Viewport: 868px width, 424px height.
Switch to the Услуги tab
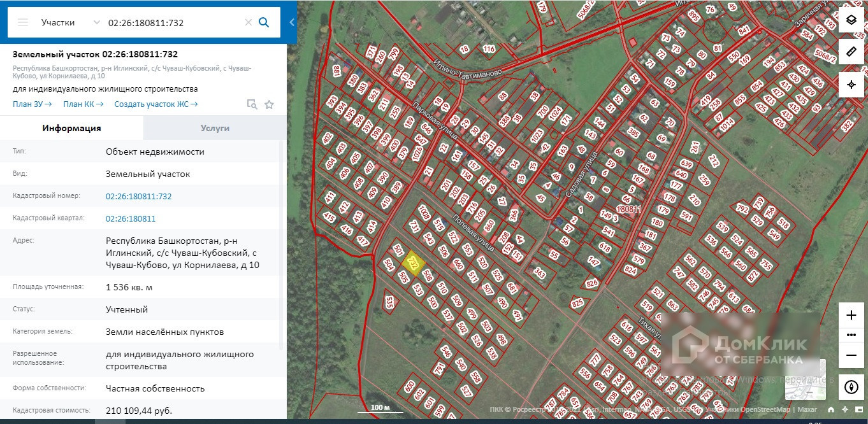coord(215,128)
